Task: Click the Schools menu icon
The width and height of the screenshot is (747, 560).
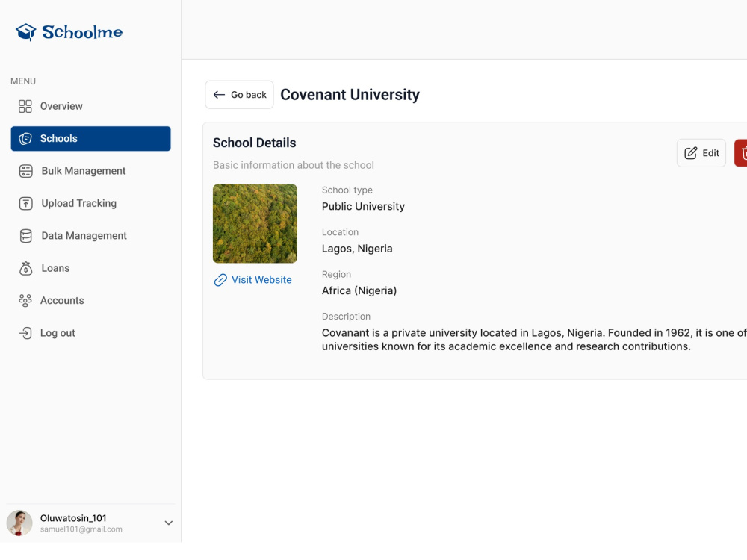Action: (25, 139)
